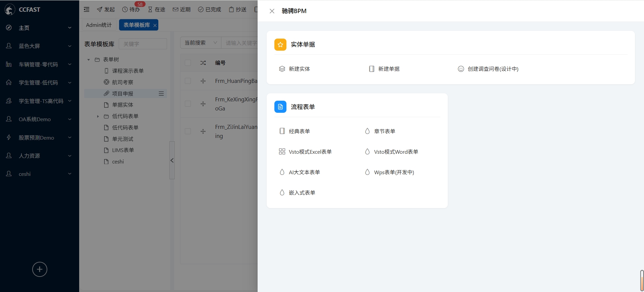Click the round plus button in sidebar
Viewport: 644px width, 292px height.
coord(40,269)
